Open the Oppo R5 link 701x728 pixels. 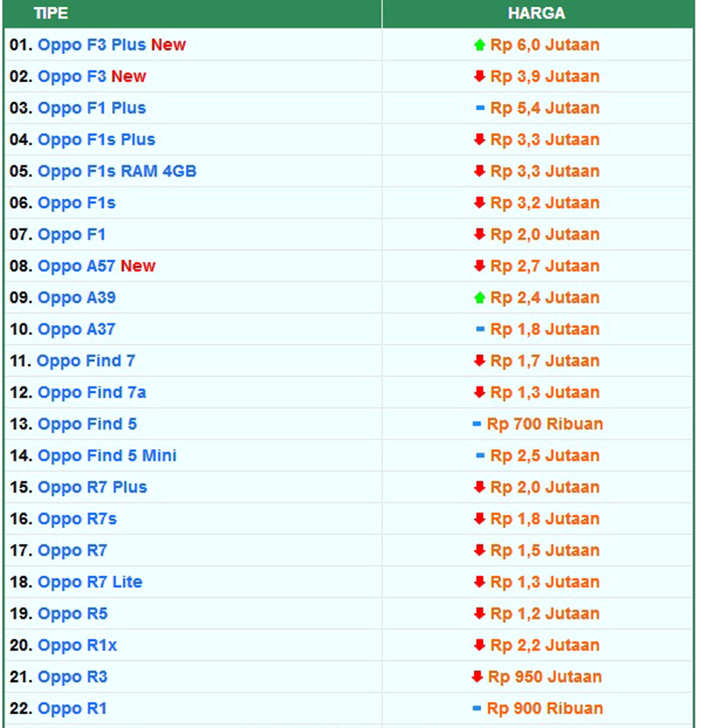(x=72, y=614)
